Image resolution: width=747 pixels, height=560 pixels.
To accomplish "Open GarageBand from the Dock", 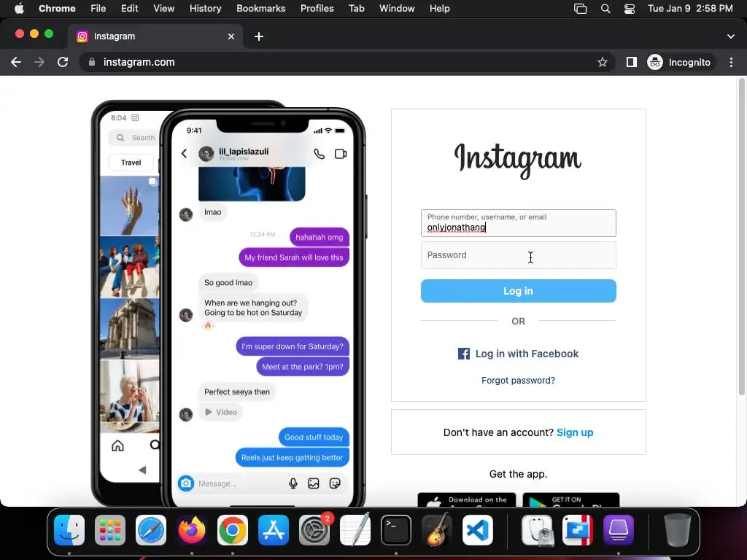I will (437, 530).
